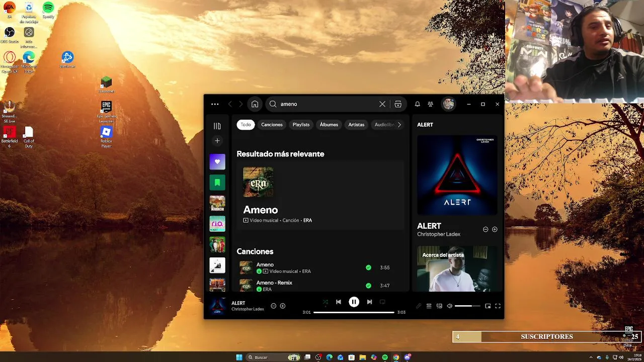Screen dimensions: 644x362
Task: Open the R.I.O. playlist thumbnail in the sidebar
Action: 217,223
